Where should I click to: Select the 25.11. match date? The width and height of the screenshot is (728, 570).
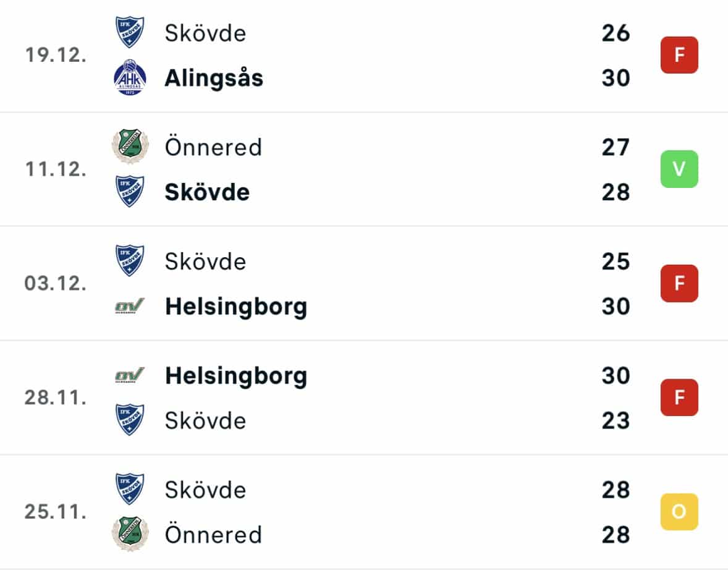click(56, 511)
